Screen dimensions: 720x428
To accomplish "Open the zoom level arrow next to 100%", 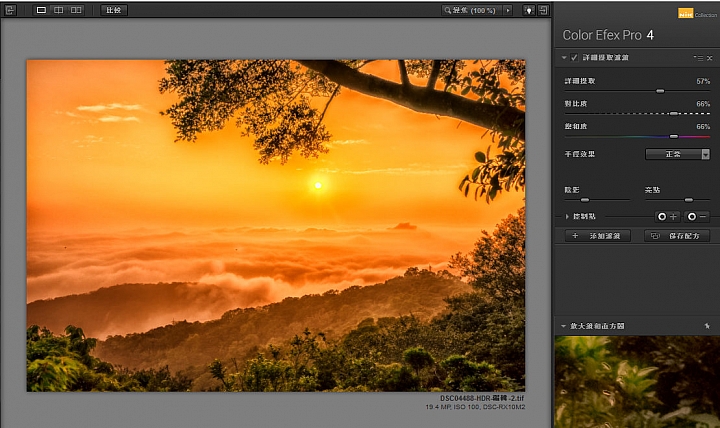I will pos(508,10).
